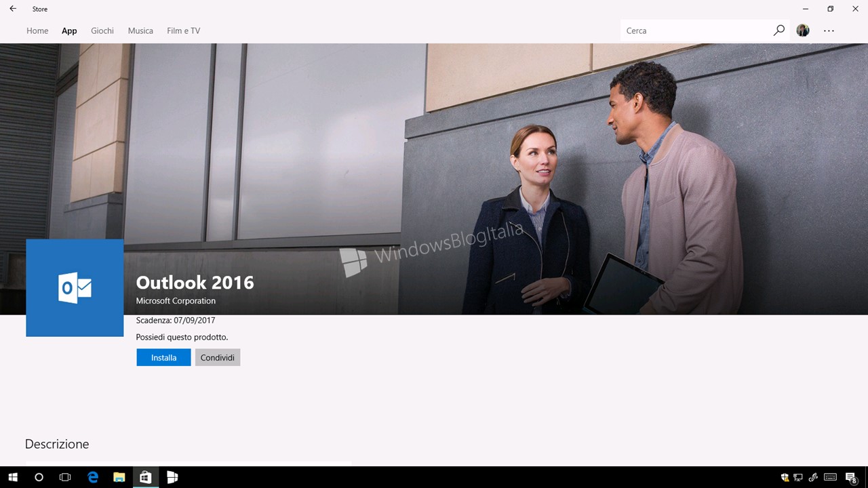Click the Outlook 2016 app tile icon
Image resolution: width=868 pixels, height=488 pixels.
coord(75,288)
